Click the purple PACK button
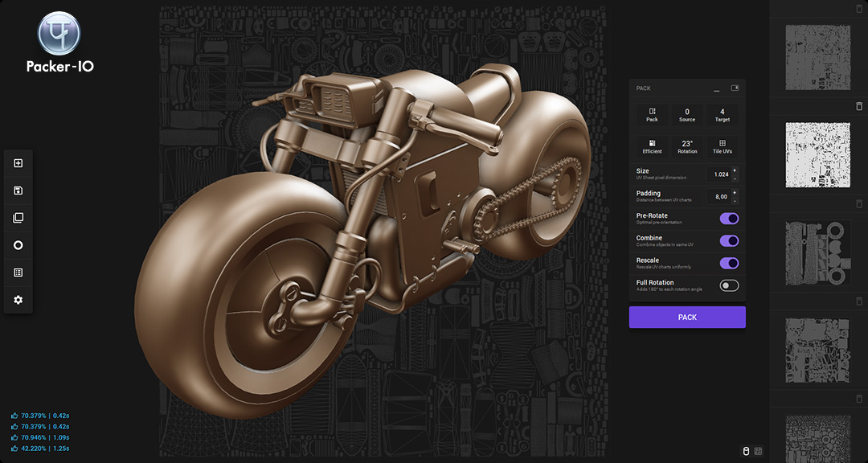 pyautogui.click(x=687, y=318)
